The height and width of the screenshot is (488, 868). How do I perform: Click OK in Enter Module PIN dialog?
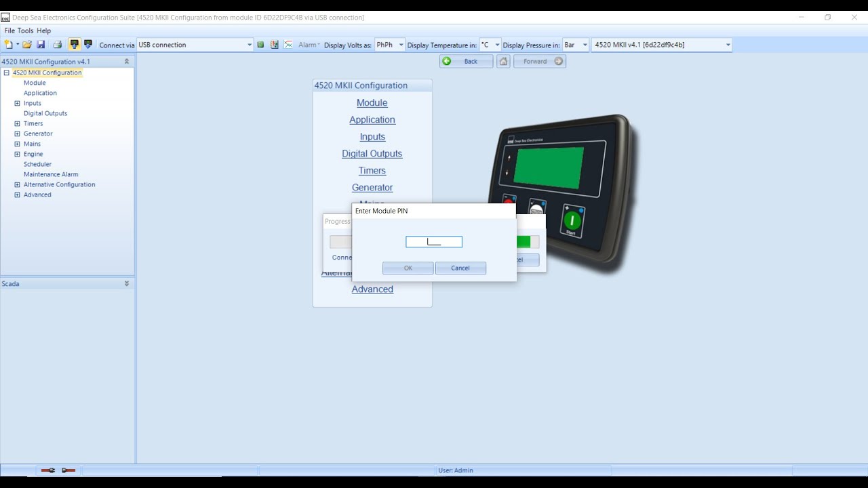point(408,268)
